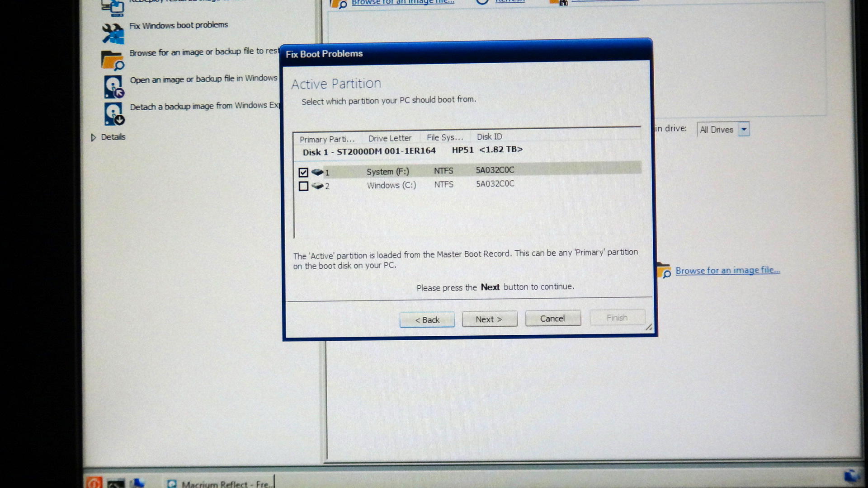Click the Back button
868x488 pixels.
pyautogui.click(x=427, y=320)
